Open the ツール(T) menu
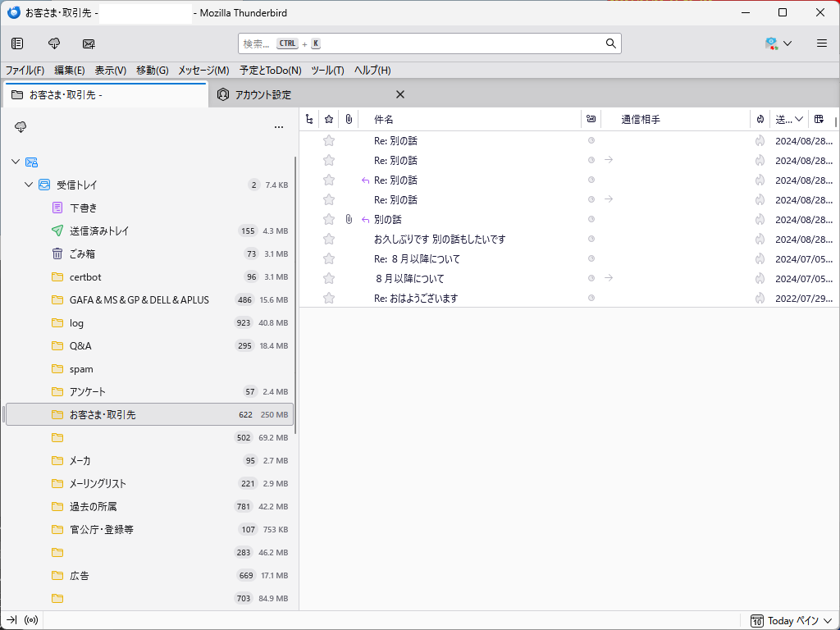Image resolution: width=840 pixels, height=630 pixels. pyautogui.click(x=327, y=71)
